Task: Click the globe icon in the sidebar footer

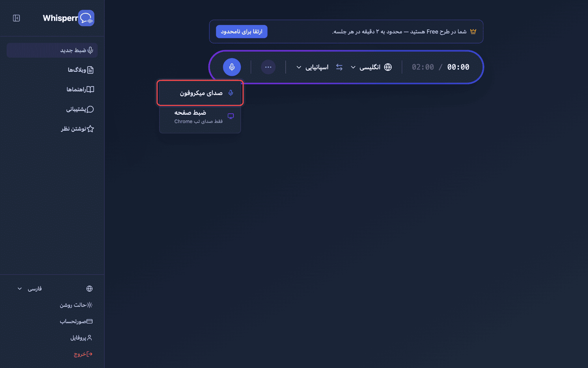Action: (x=89, y=289)
